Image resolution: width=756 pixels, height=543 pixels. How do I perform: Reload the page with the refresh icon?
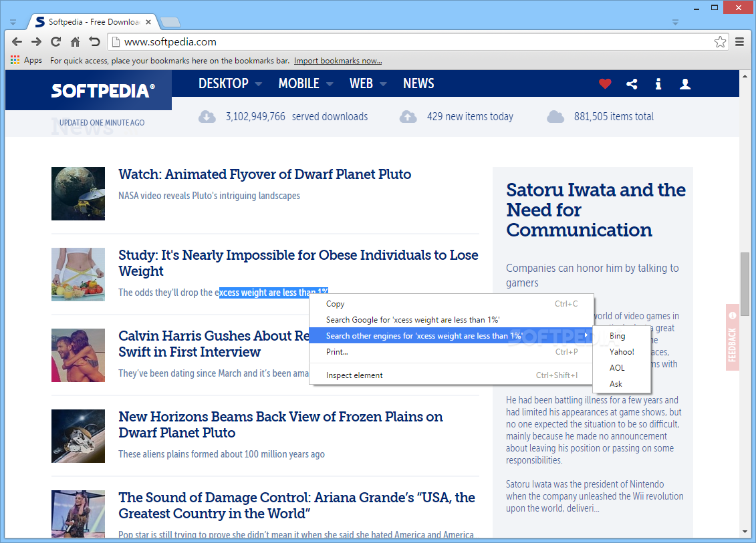click(x=56, y=42)
